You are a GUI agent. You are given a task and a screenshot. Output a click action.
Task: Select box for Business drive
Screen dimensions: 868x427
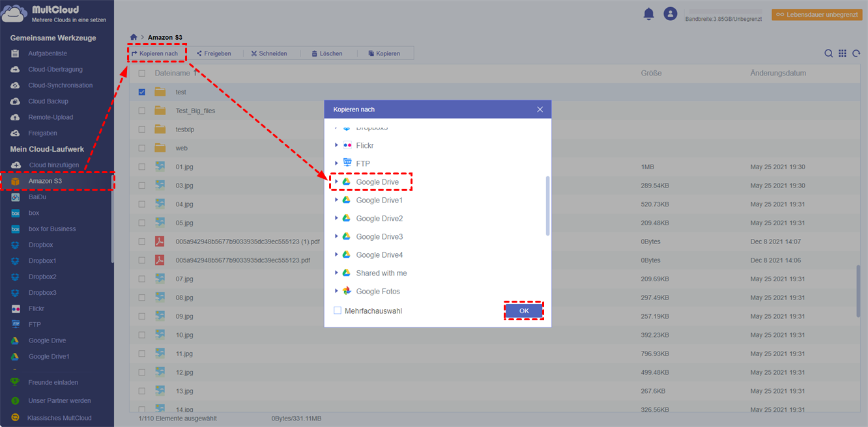point(52,229)
